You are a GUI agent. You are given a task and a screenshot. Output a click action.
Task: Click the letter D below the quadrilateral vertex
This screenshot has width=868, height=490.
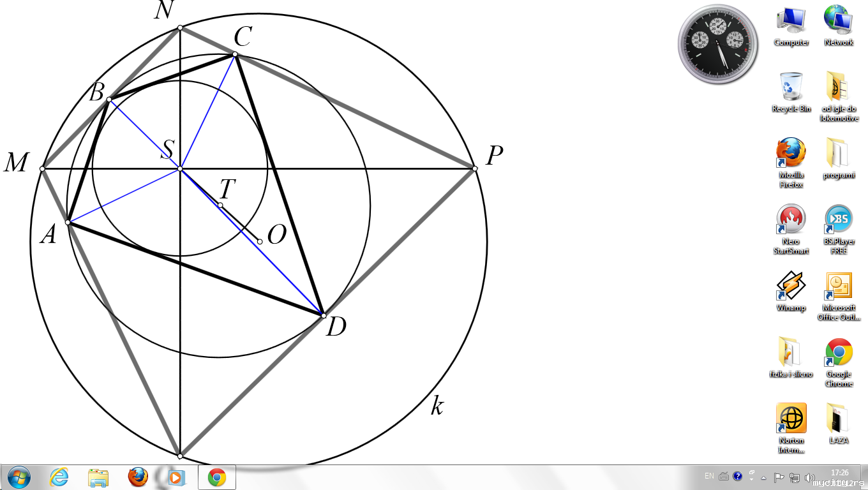pyautogui.click(x=336, y=327)
